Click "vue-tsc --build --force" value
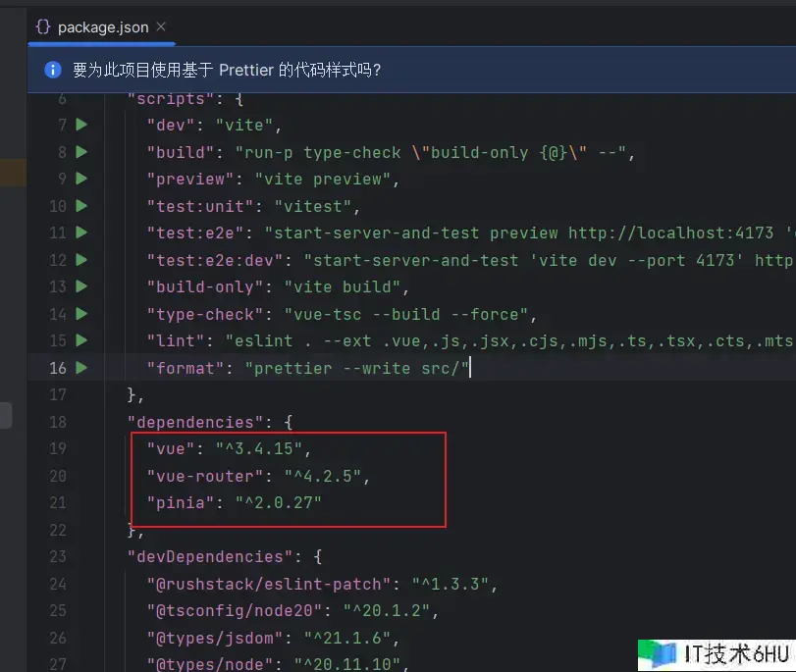Screen dimensions: 796x672 [x=406, y=315]
